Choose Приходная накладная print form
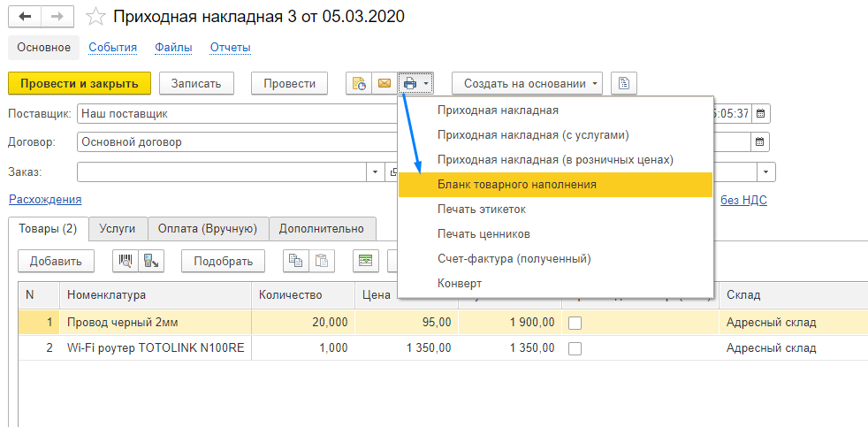The width and height of the screenshot is (868, 427). 555,111
